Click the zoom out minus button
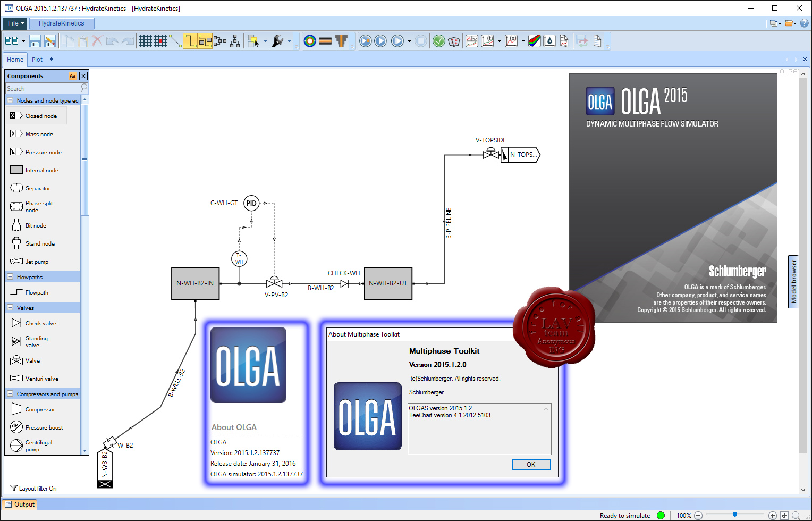This screenshot has width=812, height=521. (x=699, y=515)
